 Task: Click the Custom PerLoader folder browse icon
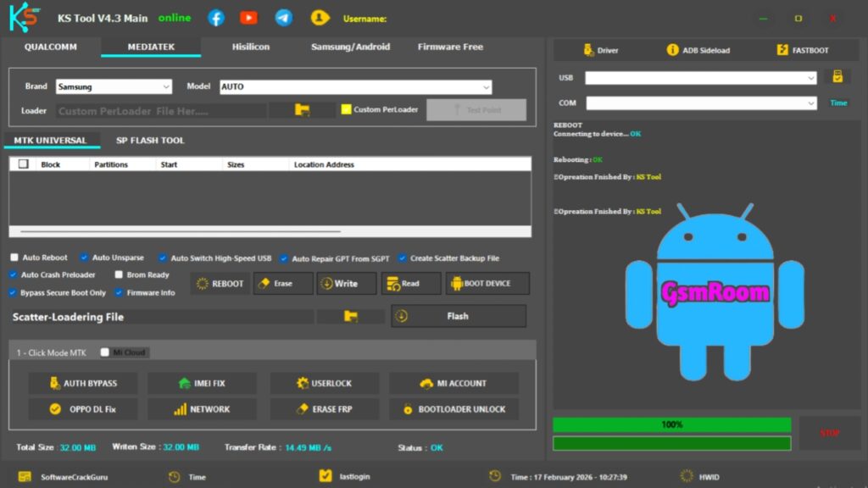point(302,110)
